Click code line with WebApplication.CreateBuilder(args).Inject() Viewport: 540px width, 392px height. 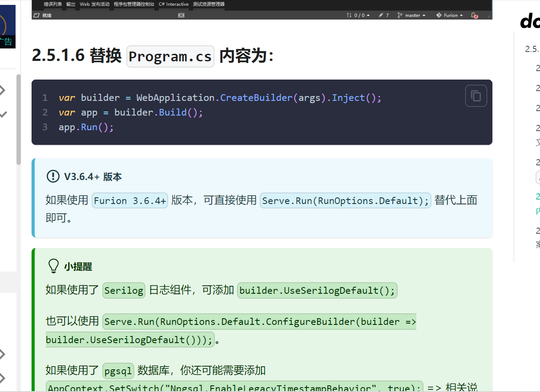click(x=220, y=98)
